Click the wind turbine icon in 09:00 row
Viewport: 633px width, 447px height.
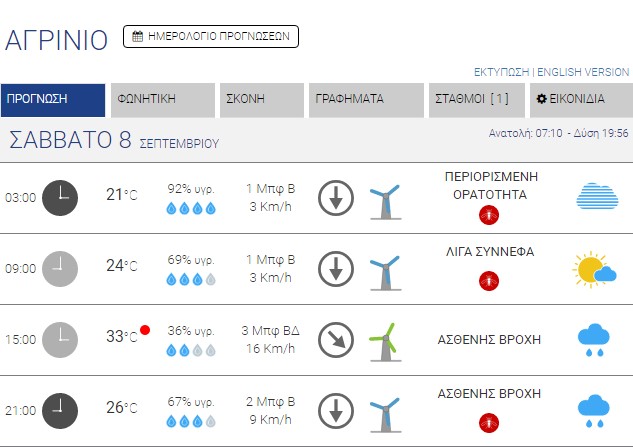pos(384,270)
